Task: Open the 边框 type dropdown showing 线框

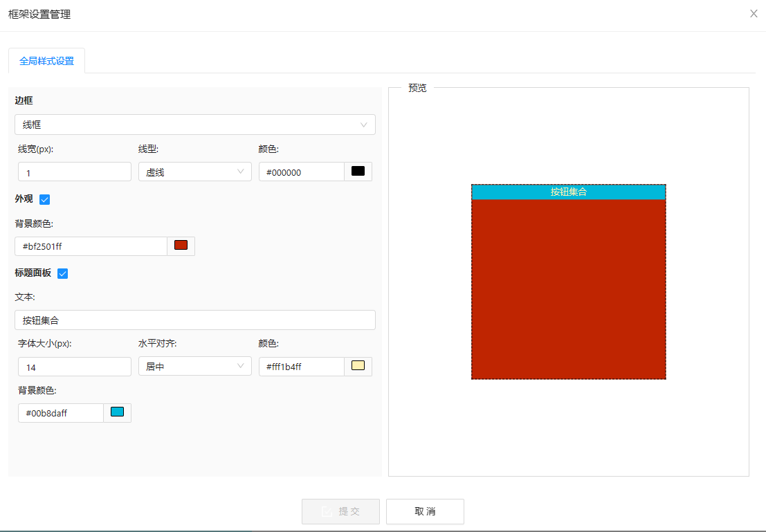Action: pyautogui.click(x=195, y=125)
